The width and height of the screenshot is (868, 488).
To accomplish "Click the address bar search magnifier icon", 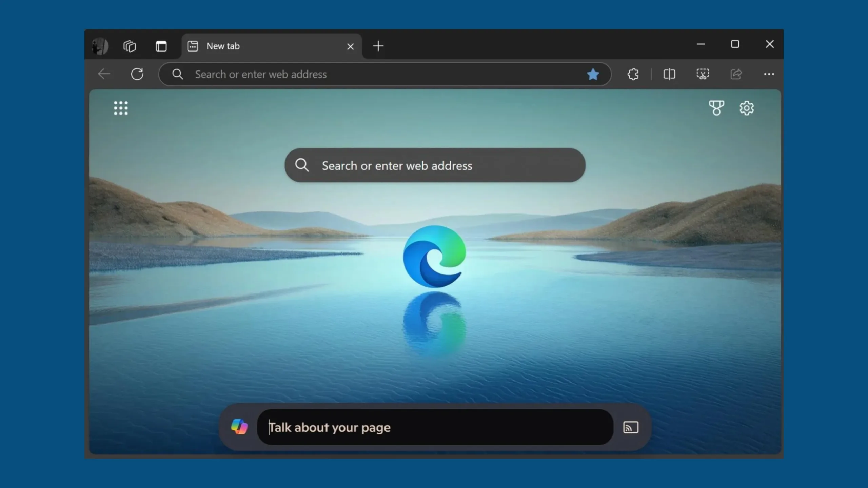I will pos(178,74).
